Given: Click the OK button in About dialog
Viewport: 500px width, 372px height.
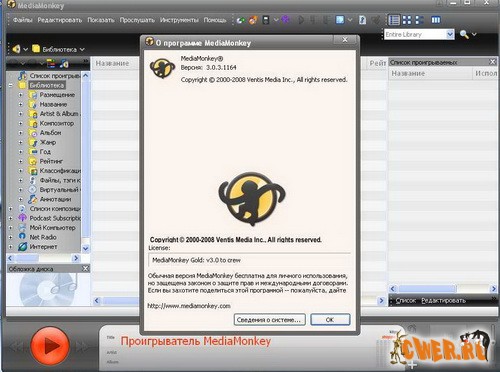Looking at the screenshot, I should click(330, 319).
